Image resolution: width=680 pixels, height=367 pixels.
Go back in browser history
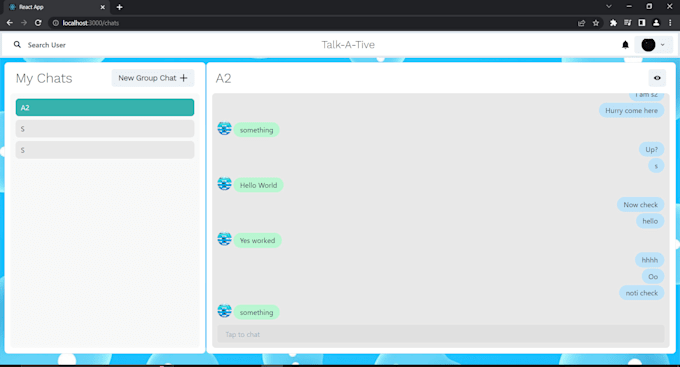[10, 23]
